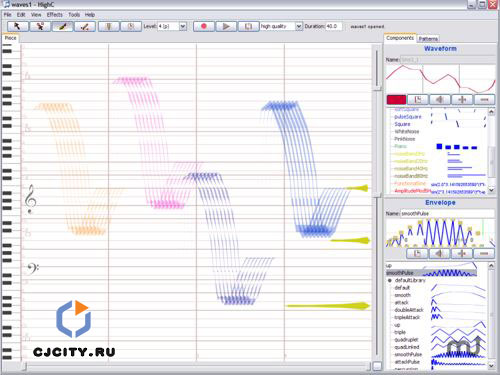Image resolution: width=500 pixels, height=375 pixels.
Task: Open the View menu
Action: pyautogui.click(x=36, y=15)
